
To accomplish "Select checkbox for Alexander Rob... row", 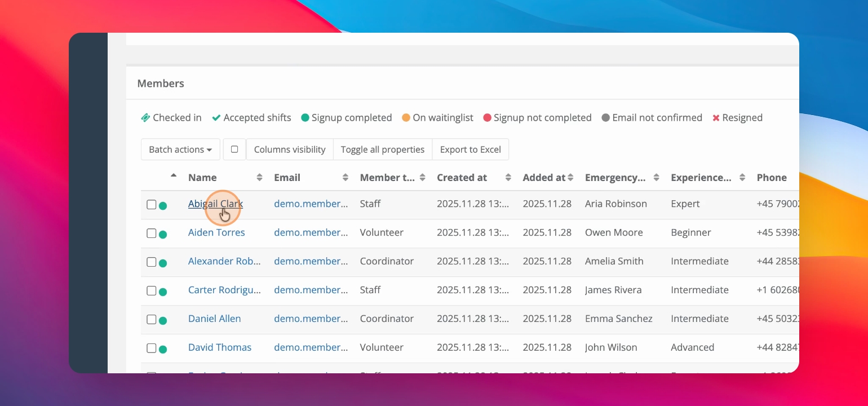I will click(151, 262).
